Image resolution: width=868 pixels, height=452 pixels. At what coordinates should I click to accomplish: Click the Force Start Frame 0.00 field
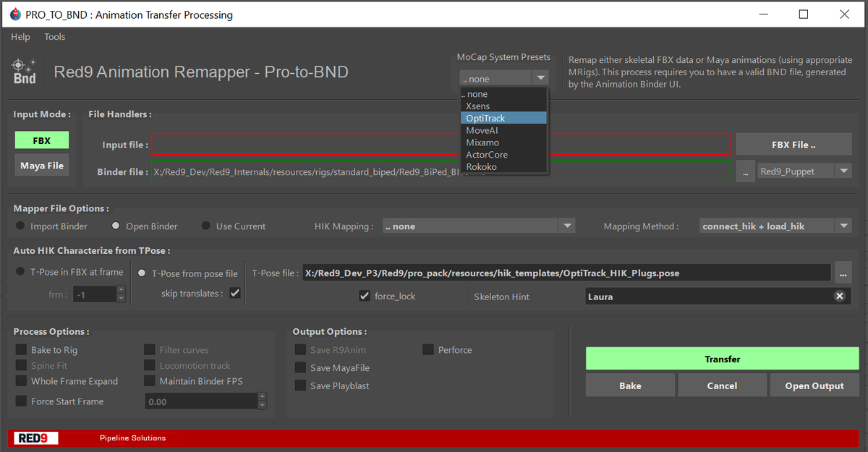coord(201,401)
